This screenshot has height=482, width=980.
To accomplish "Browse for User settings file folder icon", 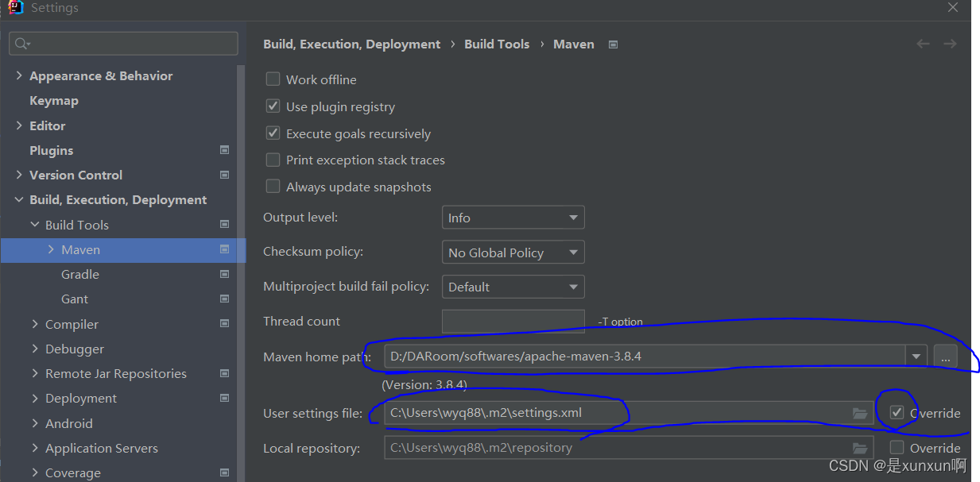I will click(859, 413).
